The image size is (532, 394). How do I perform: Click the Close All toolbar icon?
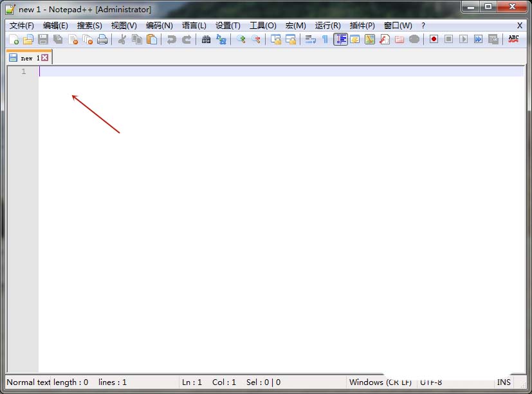click(x=87, y=39)
